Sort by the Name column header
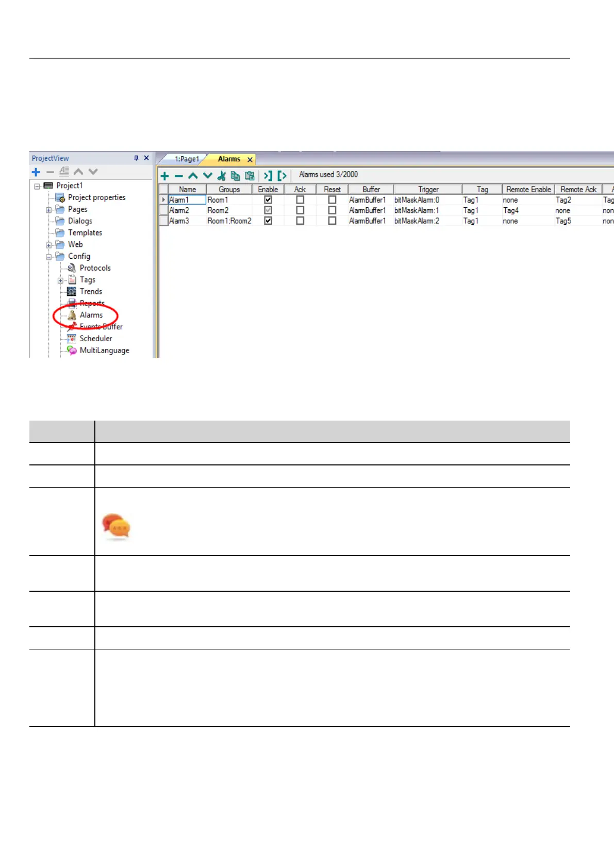This screenshot has height=868, width=614. coord(188,190)
